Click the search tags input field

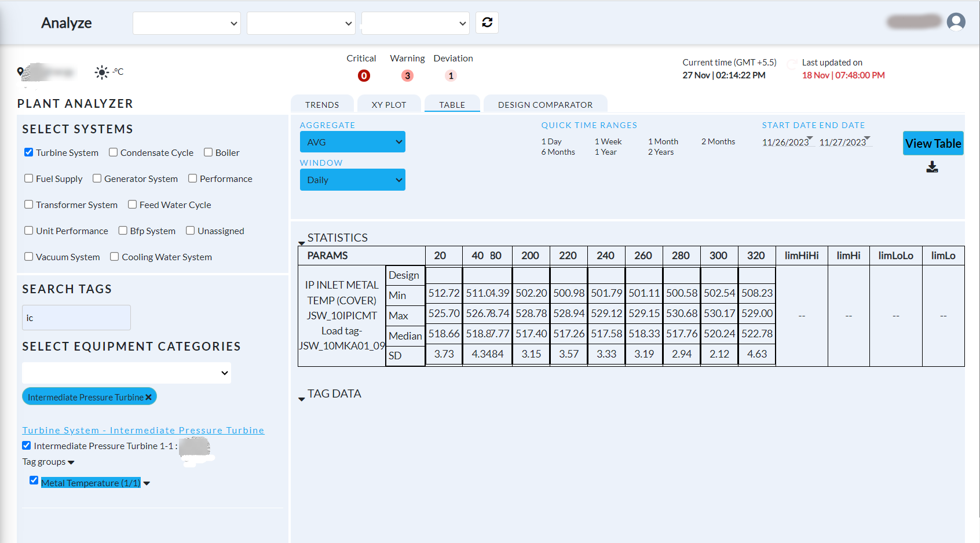pos(76,318)
